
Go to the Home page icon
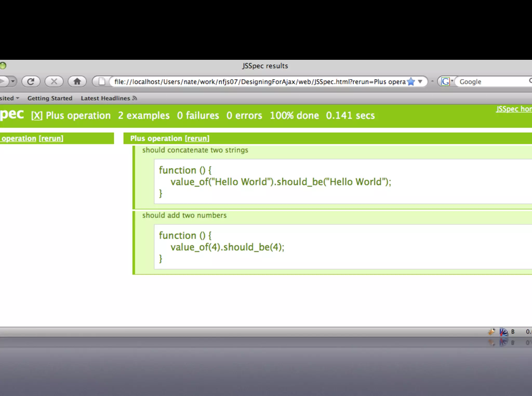click(x=77, y=82)
